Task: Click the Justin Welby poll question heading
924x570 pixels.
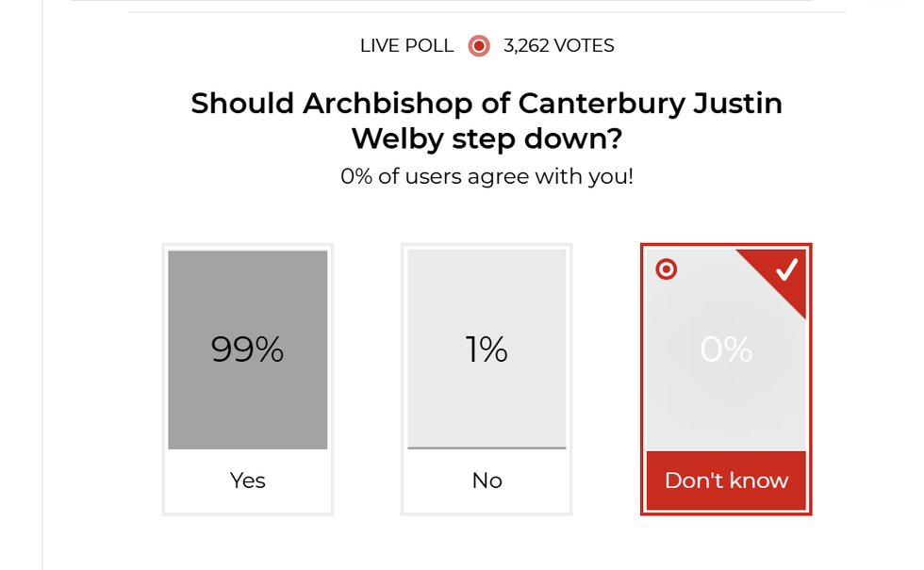Action: click(x=487, y=121)
